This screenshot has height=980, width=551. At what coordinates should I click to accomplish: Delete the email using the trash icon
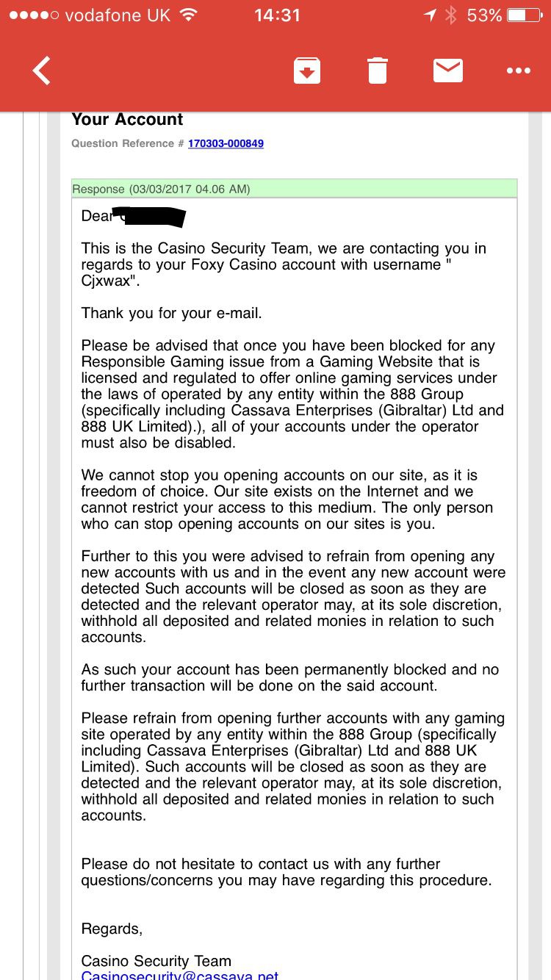pyautogui.click(x=377, y=71)
